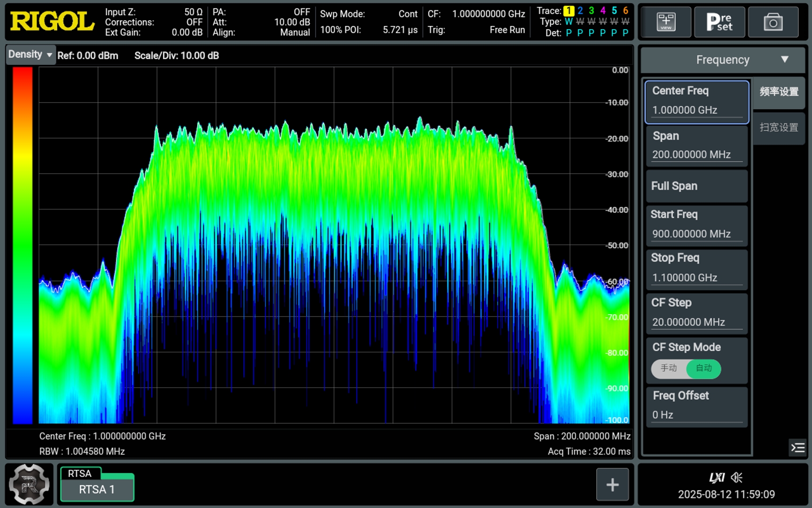Switch CF Step Mode to 手动
Screen dimensions: 812x508
point(669,369)
